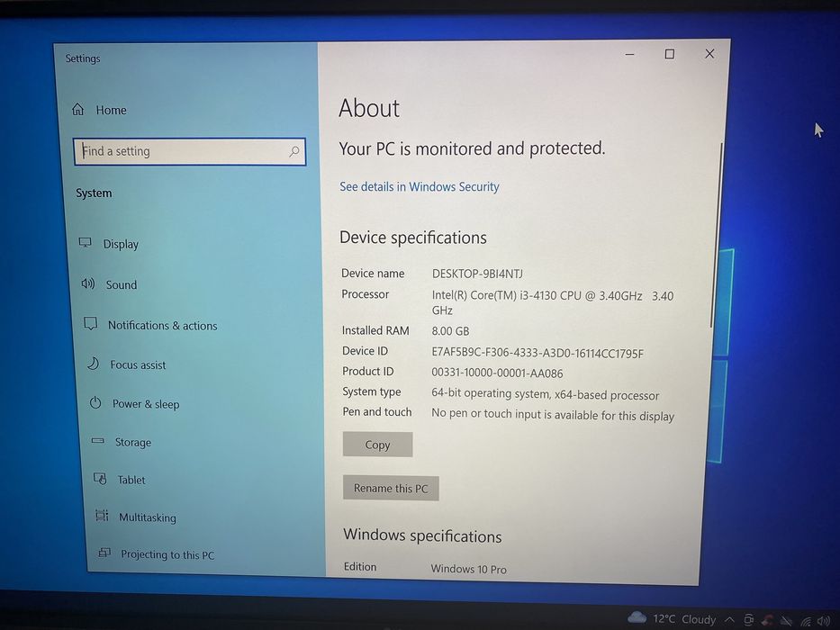Click the Pen and touch label
Viewport: 840px width, 630px height.
pyautogui.click(x=377, y=412)
